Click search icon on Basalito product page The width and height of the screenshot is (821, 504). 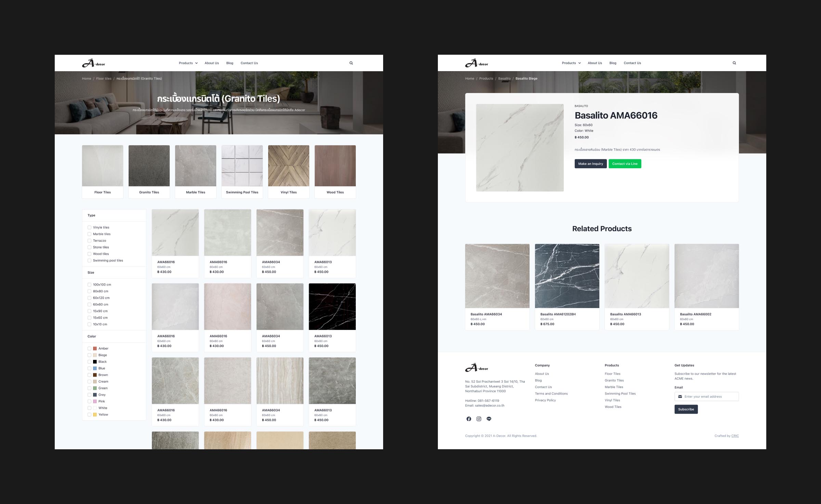(x=734, y=63)
